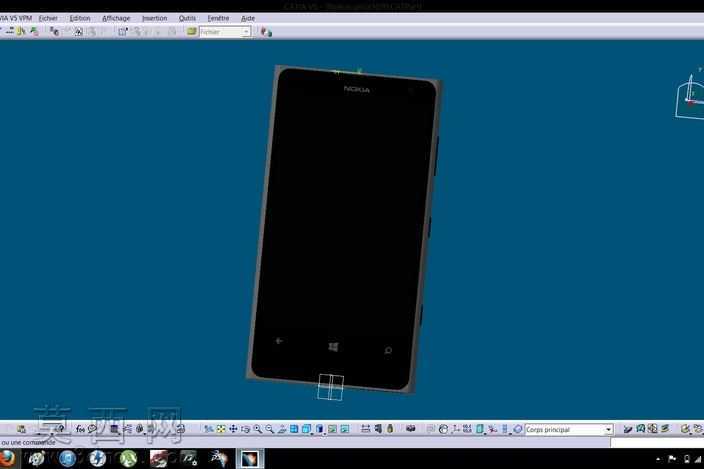Open the View Mode shading cube icon
The height and width of the screenshot is (469, 704).
click(320, 429)
